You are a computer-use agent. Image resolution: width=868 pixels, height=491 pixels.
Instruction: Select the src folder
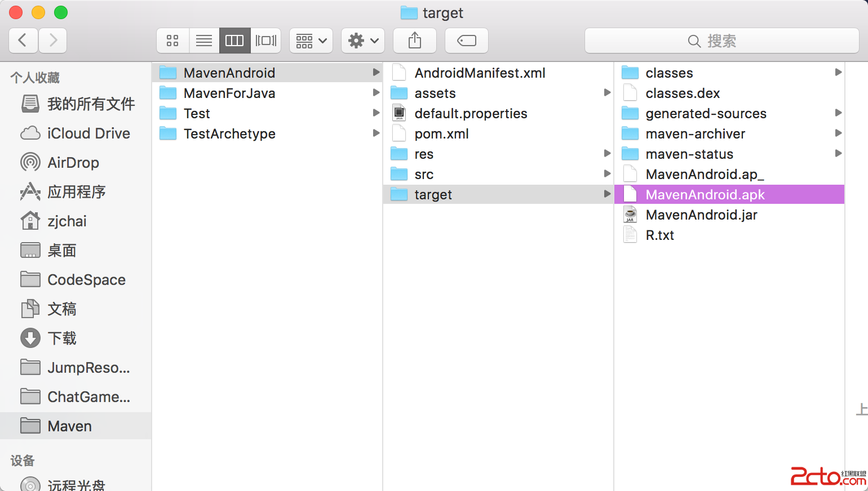(498, 174)
